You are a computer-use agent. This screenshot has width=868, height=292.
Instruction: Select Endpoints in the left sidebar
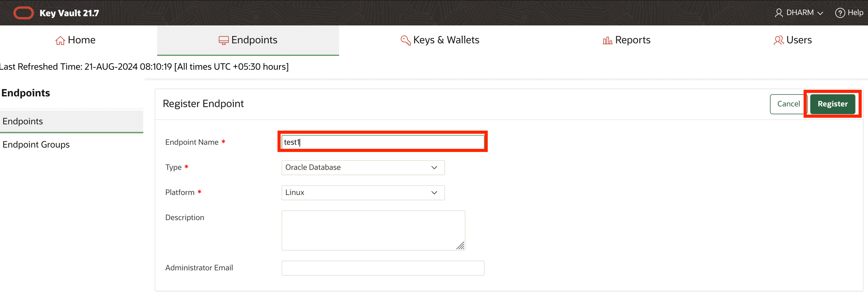click(x=22, y=121)
